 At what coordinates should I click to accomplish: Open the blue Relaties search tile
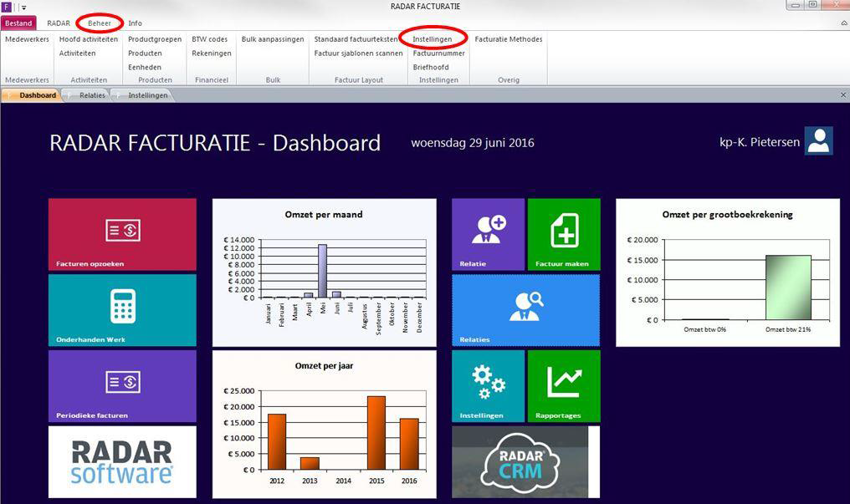tap(526, 310)
